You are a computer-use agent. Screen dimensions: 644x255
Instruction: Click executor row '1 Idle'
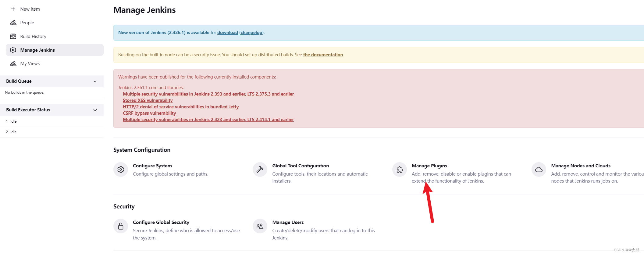tap(52, 121)
